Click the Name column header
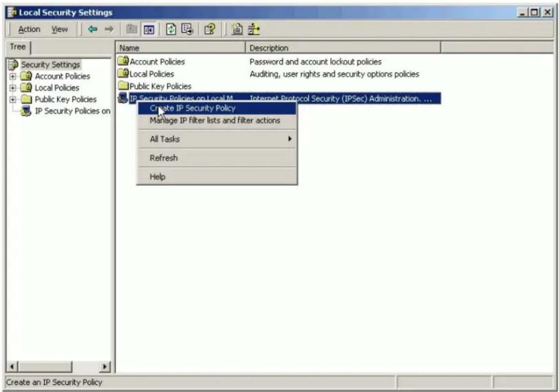This screenshot has height=392, width=559. click(180, 48)
